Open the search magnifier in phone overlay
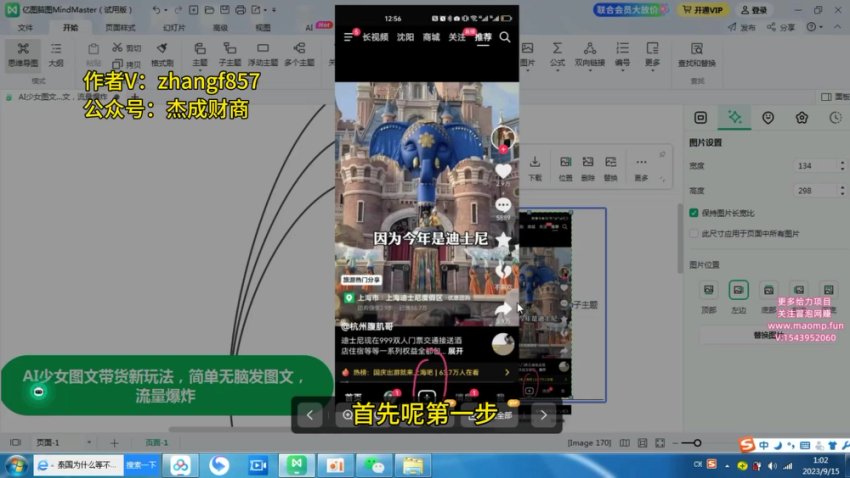This screenshot has width=850, height=478. point(505,37)
